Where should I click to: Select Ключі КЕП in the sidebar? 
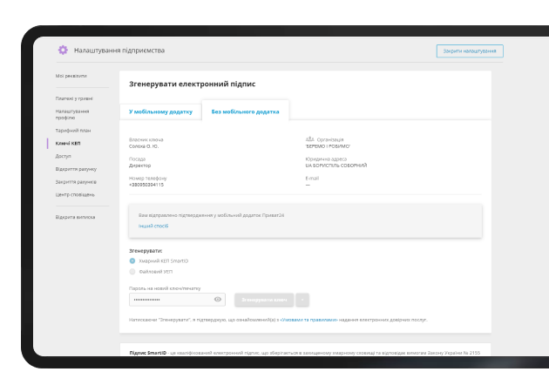click(68, 143)
